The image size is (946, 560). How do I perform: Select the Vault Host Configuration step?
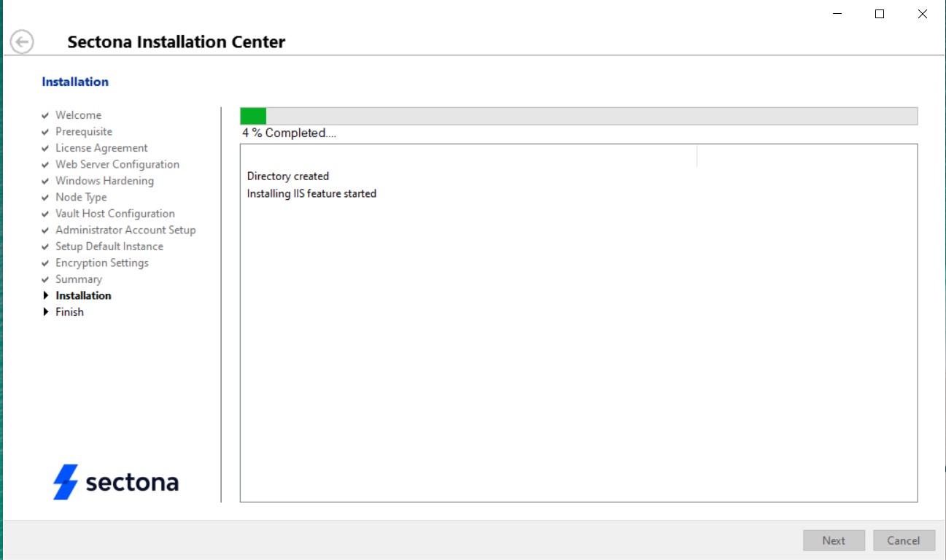(115, 214)
